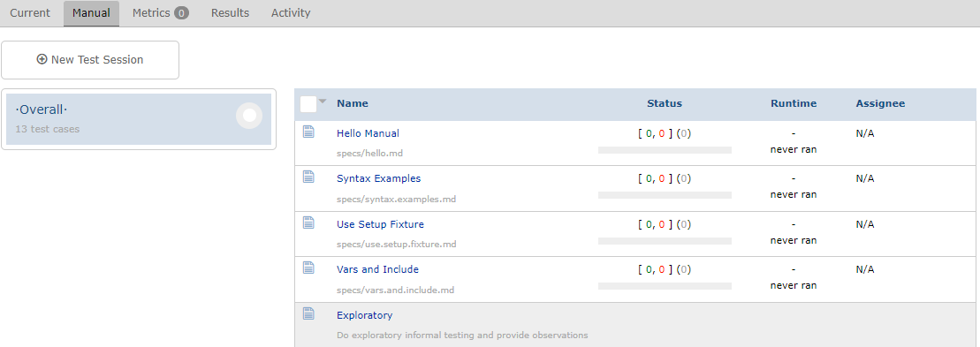Toggle the select-all checkbox in table header
The height and width of the screenshot is (347, 980).
(308, 103)
